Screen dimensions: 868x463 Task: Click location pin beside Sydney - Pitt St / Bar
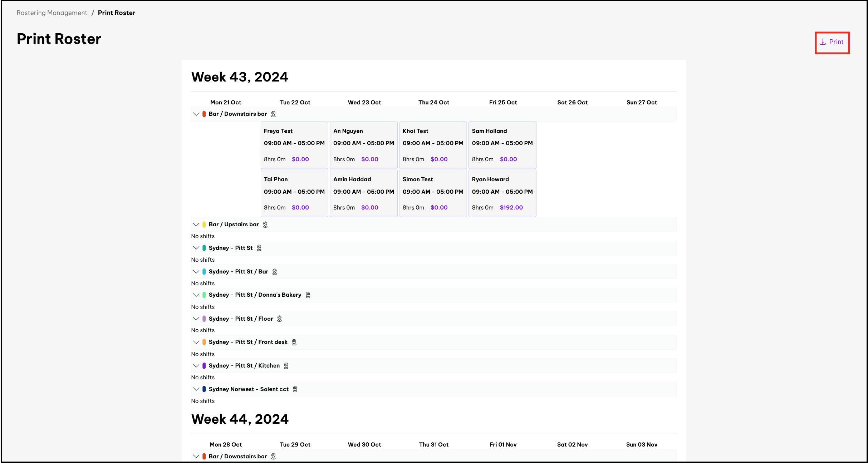click(275, 272)
